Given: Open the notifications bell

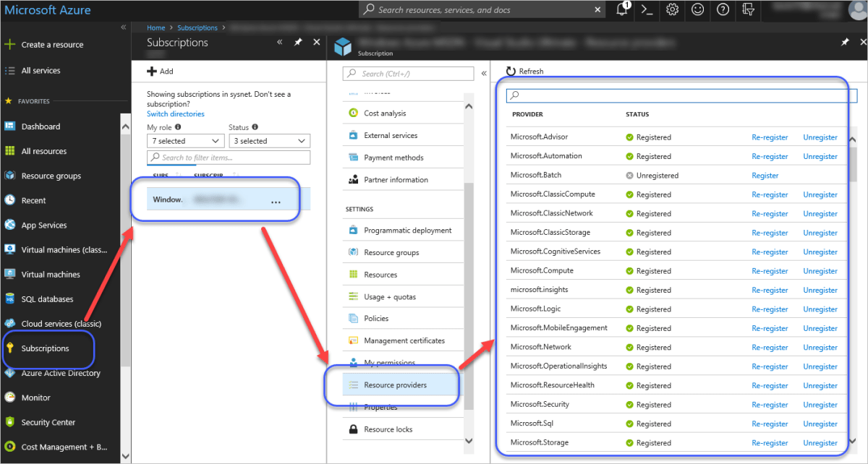Looking at the screenshot, I should 621,9.
